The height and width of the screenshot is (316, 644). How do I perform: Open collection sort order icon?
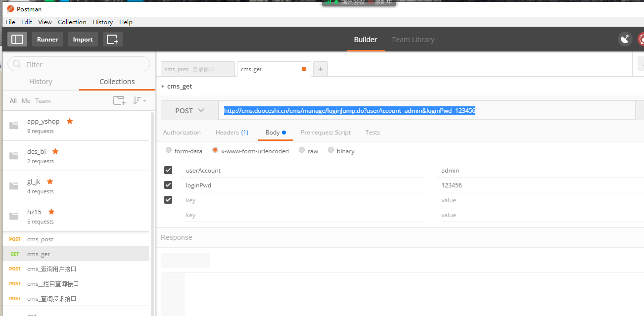pyautogui.click(x=139, y=100)
